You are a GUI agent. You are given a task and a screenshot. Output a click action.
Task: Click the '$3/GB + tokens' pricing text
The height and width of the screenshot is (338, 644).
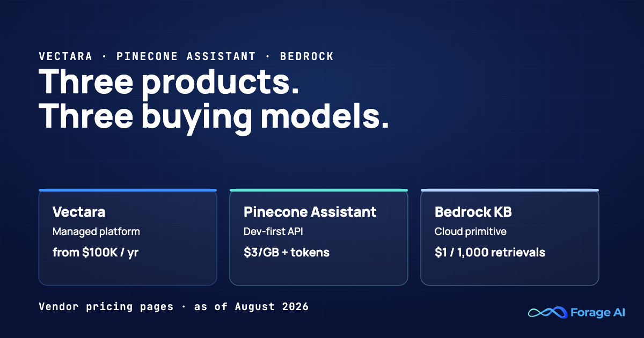(x=287, y=252)
